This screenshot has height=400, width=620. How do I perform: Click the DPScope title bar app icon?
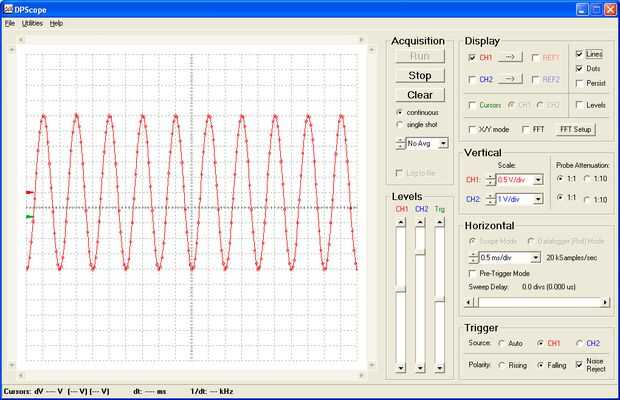click(x=8, y=9)
